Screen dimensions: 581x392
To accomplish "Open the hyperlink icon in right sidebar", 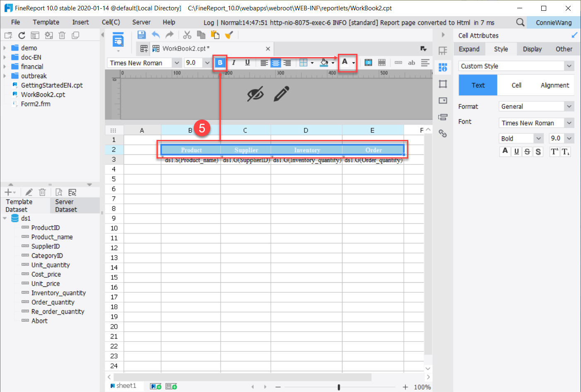I will pyautogui.click(x=443, y=133).
